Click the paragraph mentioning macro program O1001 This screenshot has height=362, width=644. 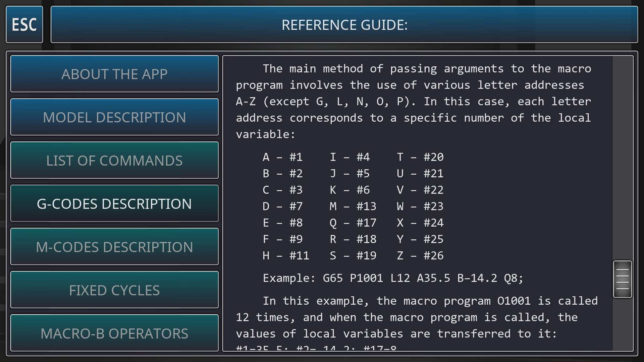(x=416, y=317)
